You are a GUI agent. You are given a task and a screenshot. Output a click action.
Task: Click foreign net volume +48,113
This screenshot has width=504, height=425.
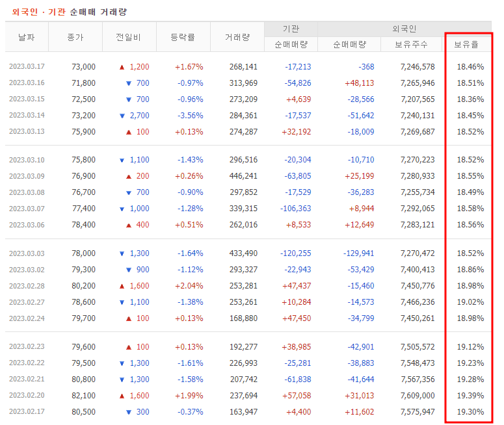(x=360, y=83)
